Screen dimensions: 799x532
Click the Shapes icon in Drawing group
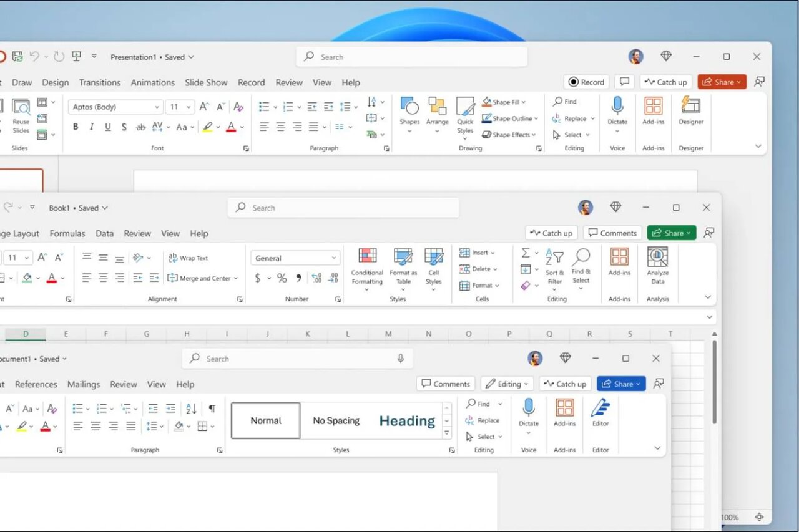[409, 107]
